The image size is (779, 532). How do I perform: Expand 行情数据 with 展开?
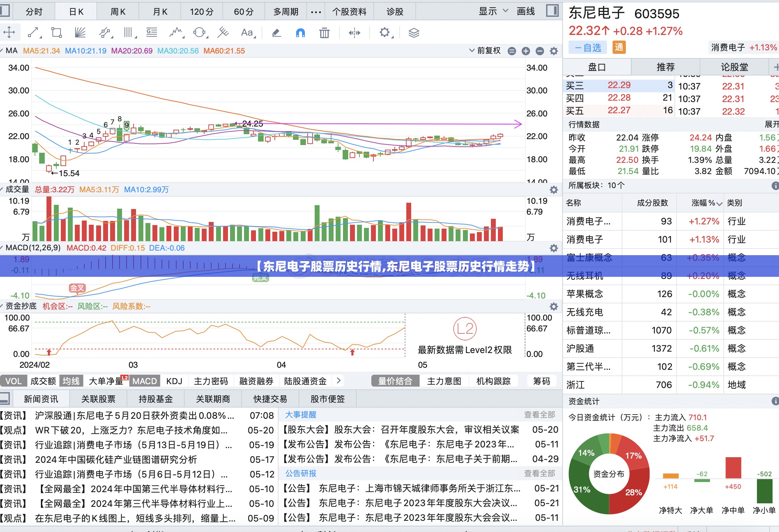(x=771, y=124)
